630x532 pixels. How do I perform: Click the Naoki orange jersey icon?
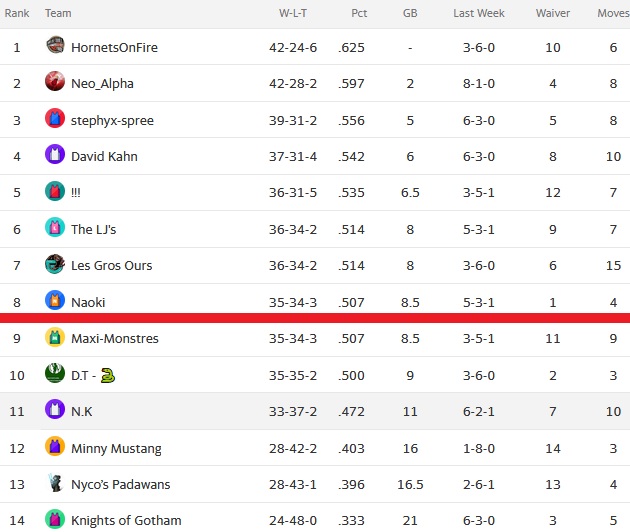click(x=55, y=300)
